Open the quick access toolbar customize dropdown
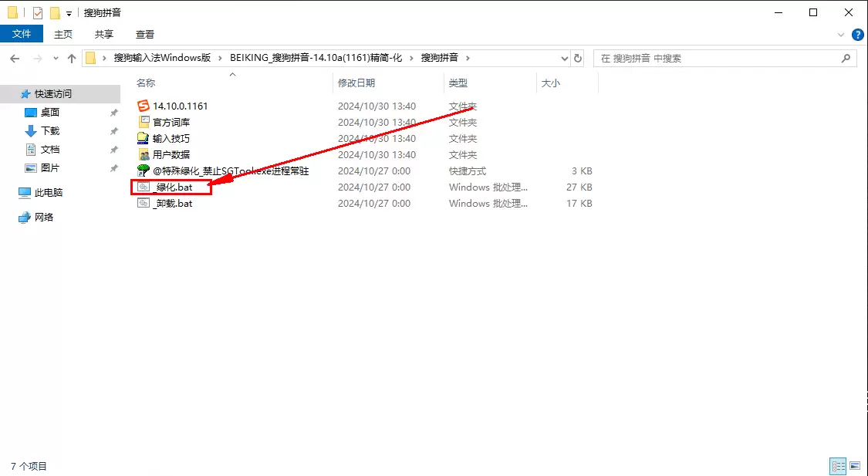The image size is (868, 476). click(69, 14)
